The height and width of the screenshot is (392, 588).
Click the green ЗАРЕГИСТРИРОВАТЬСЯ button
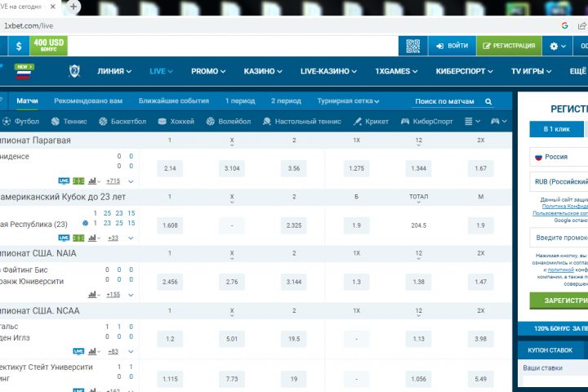point(559,301)
